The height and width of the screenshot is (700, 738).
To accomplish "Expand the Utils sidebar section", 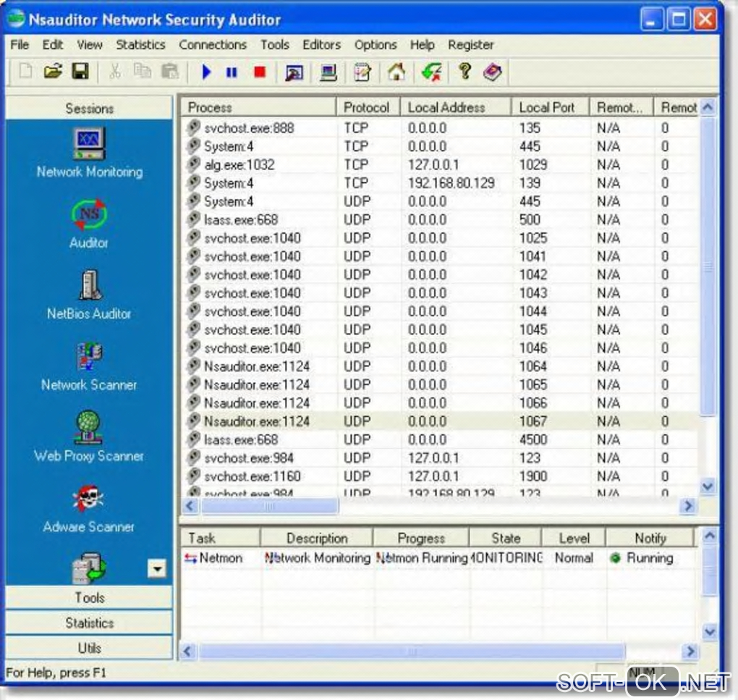I will [x=90, y=648].
